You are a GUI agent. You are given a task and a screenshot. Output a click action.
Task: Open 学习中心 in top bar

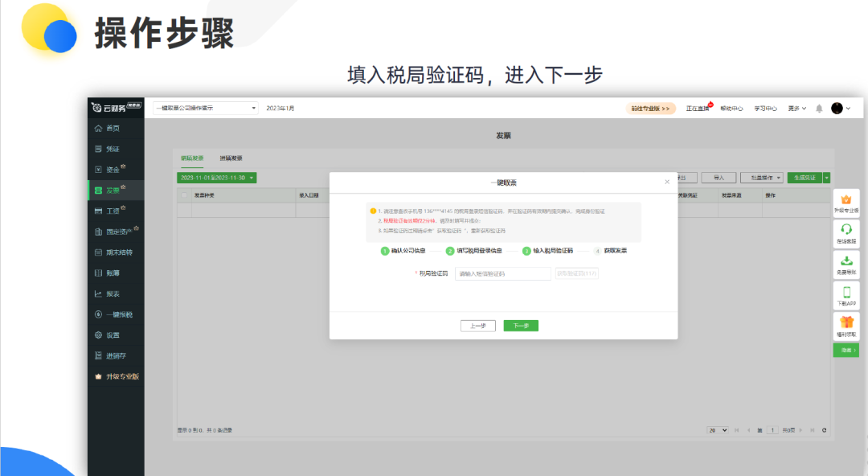click(766, 109)
